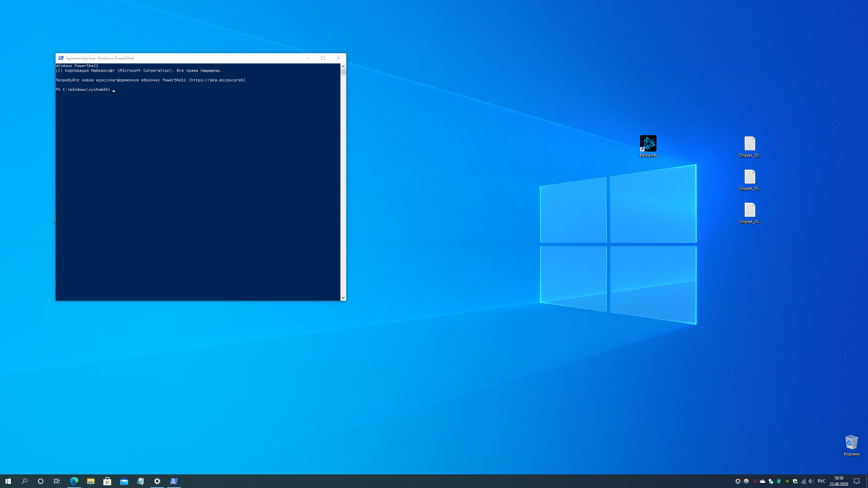
Task: Click the PowerShell icon in window title bar
Action: pos(61,58)
